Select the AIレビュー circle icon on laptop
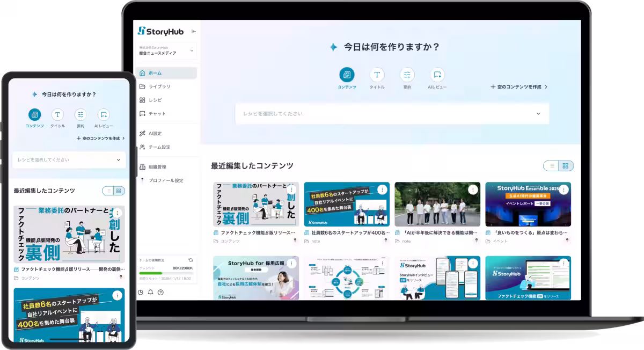This screenshot has height=350, width=644. [x=437, y=75]
